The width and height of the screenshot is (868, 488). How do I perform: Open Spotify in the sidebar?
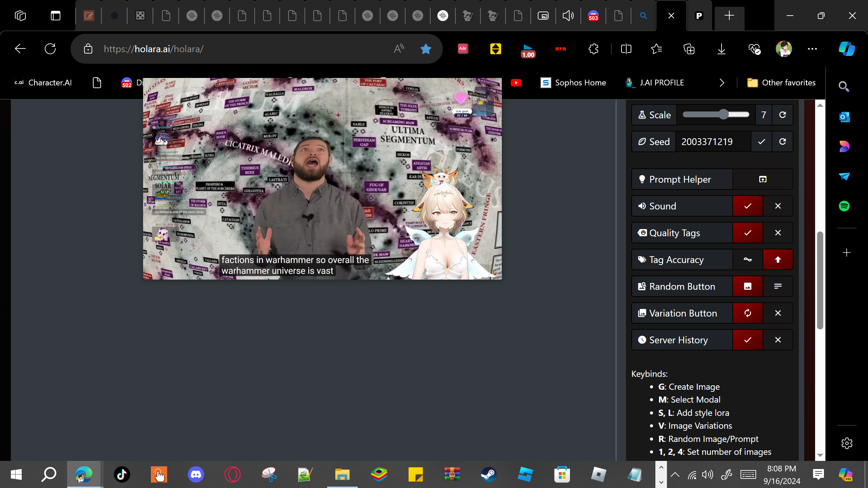pyautogui.click(x=844, y=206)
